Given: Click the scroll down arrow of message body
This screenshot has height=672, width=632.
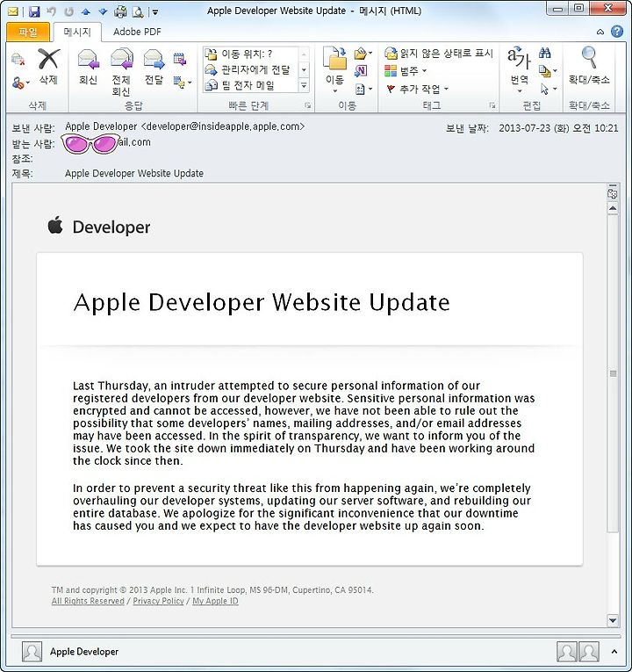Looking at the screenshot, I should (x=613, y=620).
